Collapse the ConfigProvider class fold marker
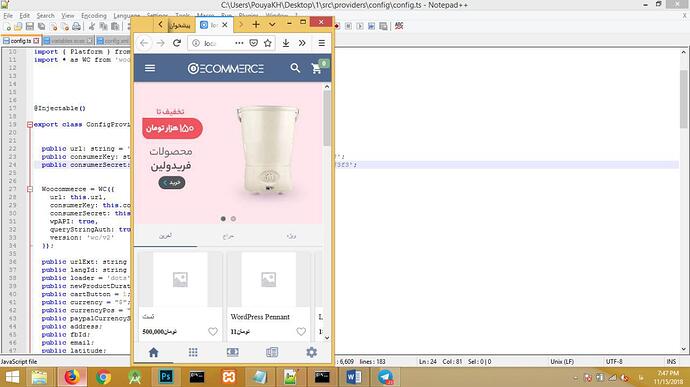The image size is (690, 387). [30, 125]
